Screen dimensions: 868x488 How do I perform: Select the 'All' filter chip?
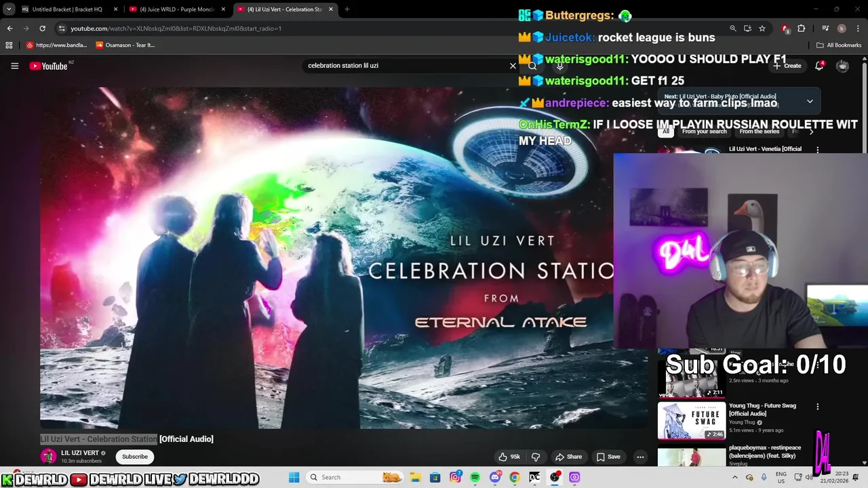coord(665,131)
